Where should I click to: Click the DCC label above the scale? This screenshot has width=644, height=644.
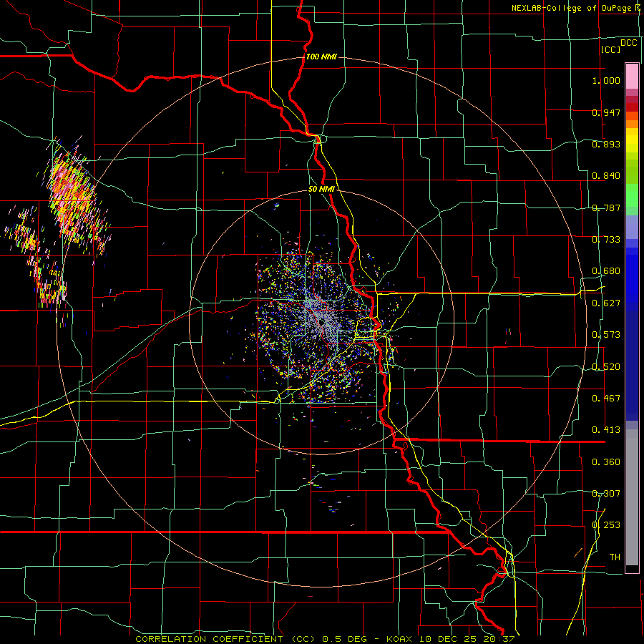pyautogui.click(x=628, y=43)
